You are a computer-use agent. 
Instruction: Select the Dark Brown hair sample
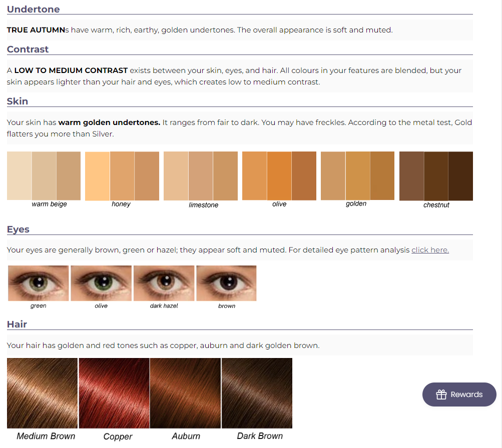(257, 393)
